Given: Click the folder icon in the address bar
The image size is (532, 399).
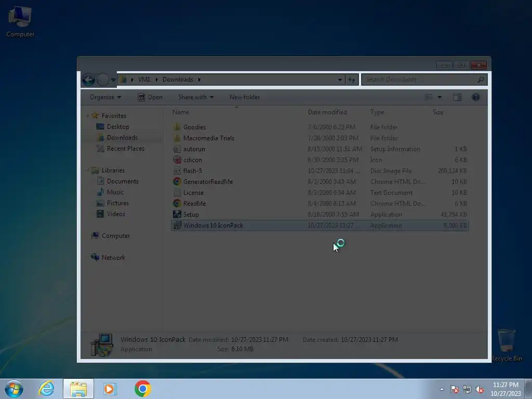Looking at the screenshot, I should (x=123, y=79).
